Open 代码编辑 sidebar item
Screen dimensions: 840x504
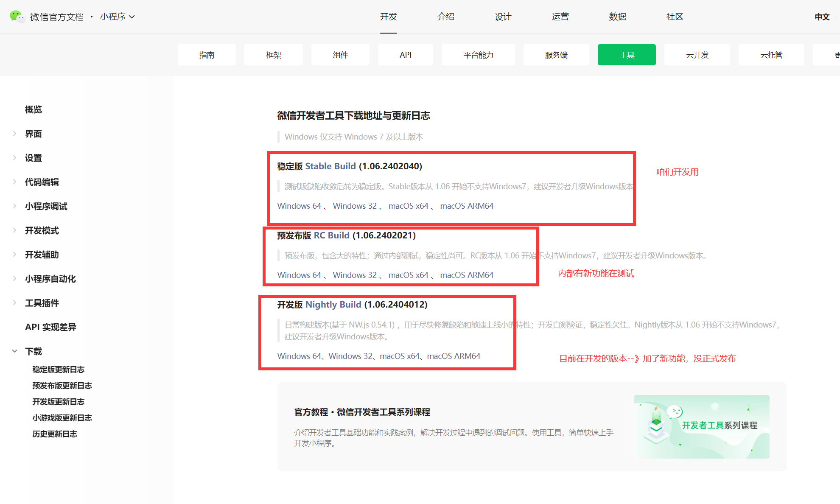point(42,182)
